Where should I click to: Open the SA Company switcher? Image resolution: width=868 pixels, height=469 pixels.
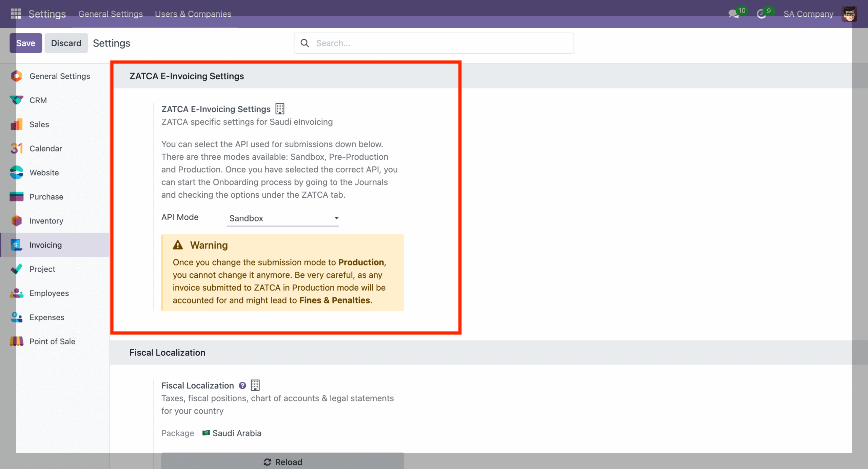pos(808,14)
